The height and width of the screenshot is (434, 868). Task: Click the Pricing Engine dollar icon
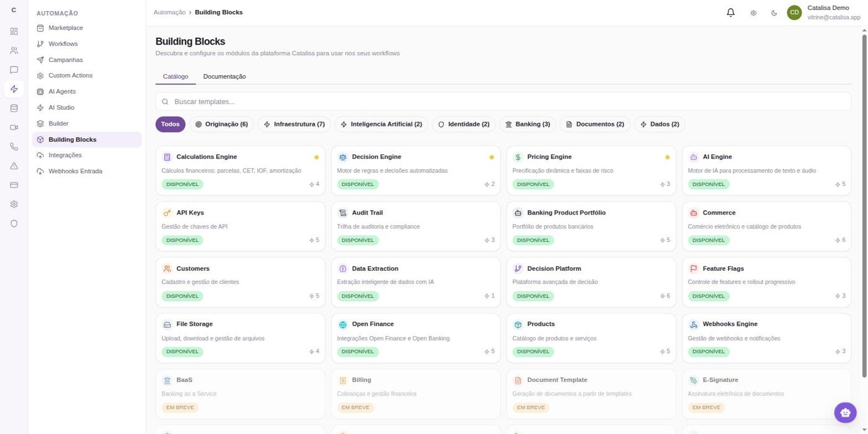click(x=518, y=157)
